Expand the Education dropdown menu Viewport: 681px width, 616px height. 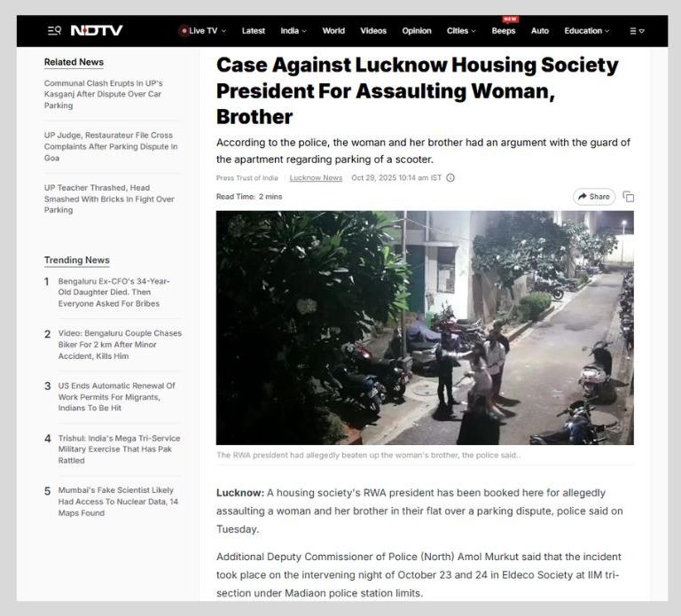[607, 31]
